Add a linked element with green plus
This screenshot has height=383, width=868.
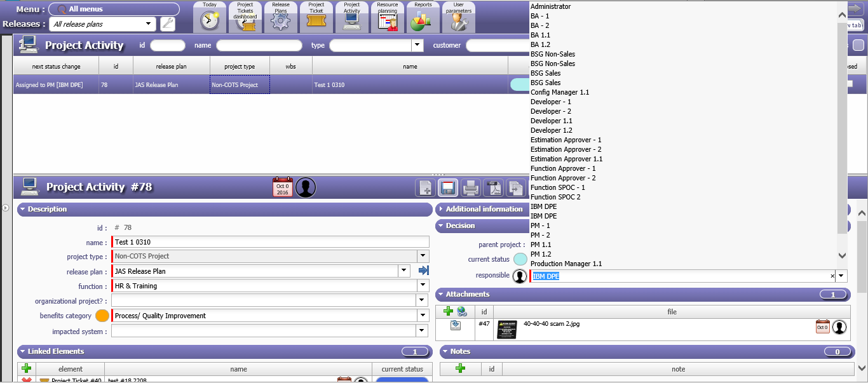click(x=27, y=368)
